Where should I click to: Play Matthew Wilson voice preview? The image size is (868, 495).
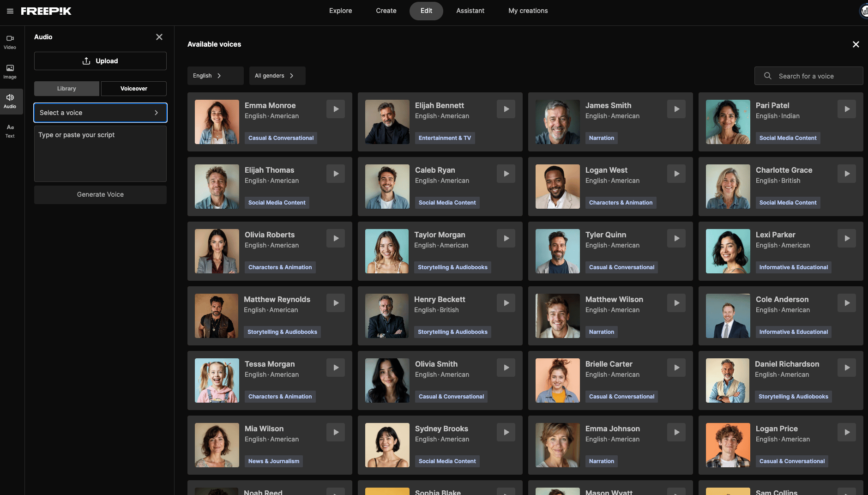click(x=677, y=303)
